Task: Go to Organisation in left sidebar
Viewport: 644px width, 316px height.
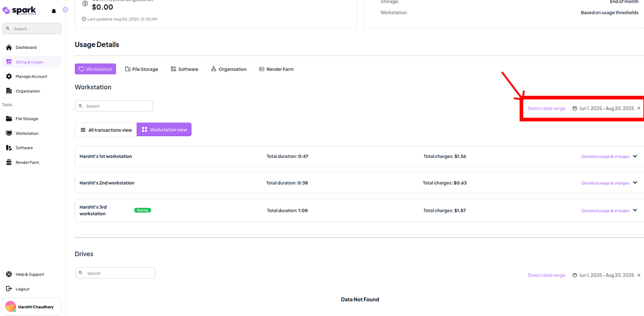Action: click(x=27, y=92)
